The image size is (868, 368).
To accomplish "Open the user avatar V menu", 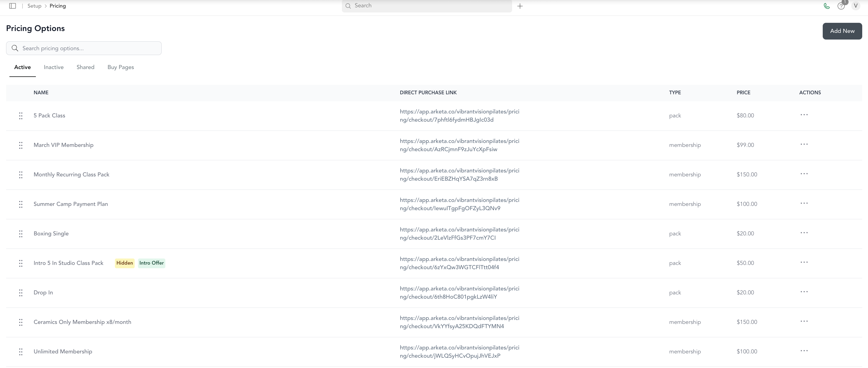I will (x=856, y=6).
